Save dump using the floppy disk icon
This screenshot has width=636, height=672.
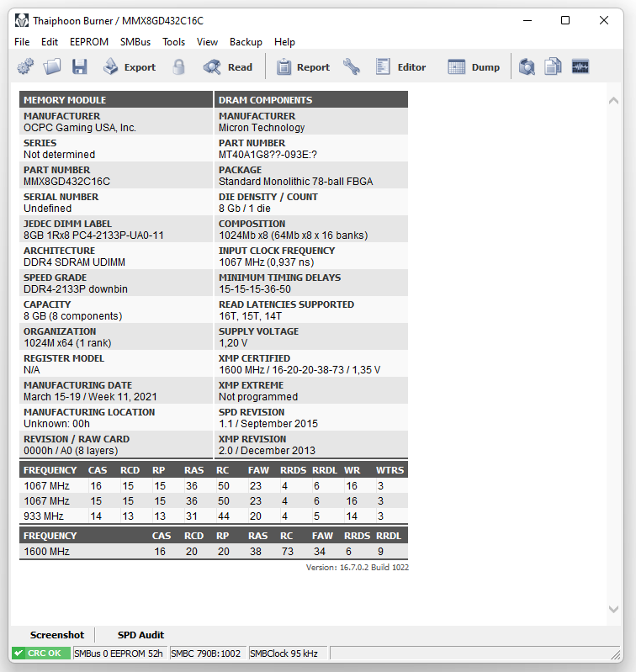coord(80,66)
